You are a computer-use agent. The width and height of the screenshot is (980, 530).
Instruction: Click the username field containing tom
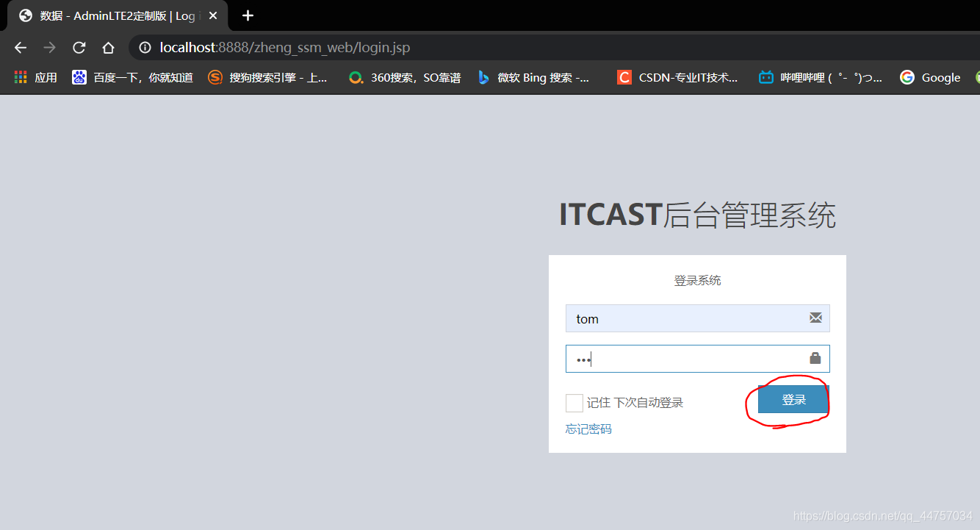(697, 318)
